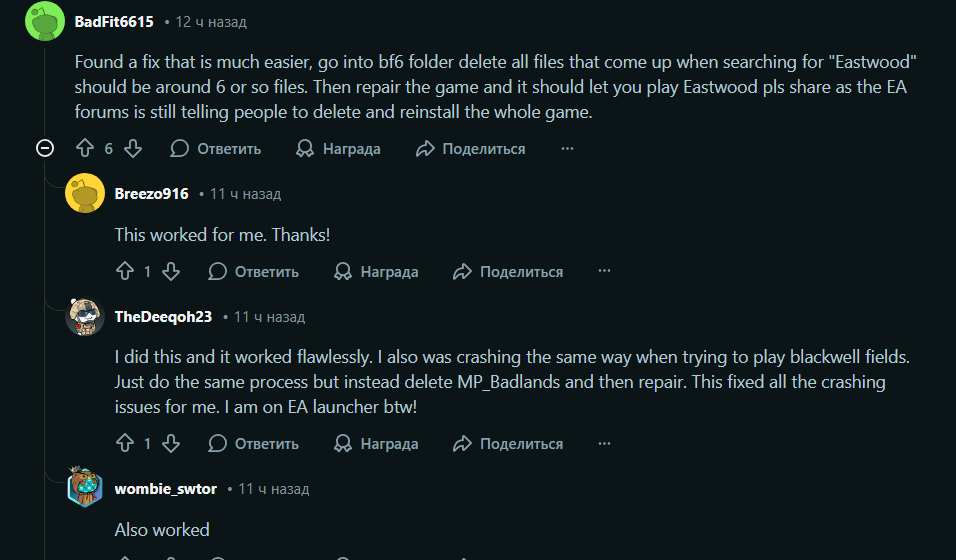This screenshot has height=560, width=956.
Task: Click Breezo916's yellow avatar
Action: point(85,194)
